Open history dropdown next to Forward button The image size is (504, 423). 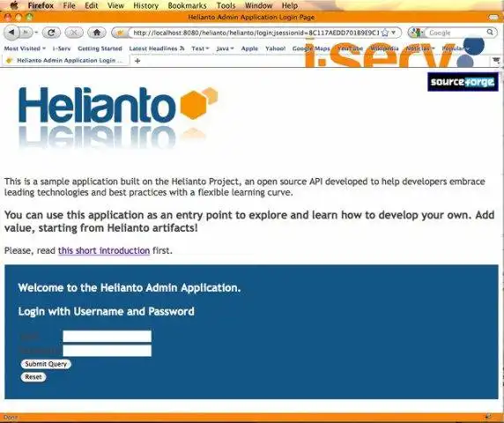pyautogui.click(x=36, y=33)
